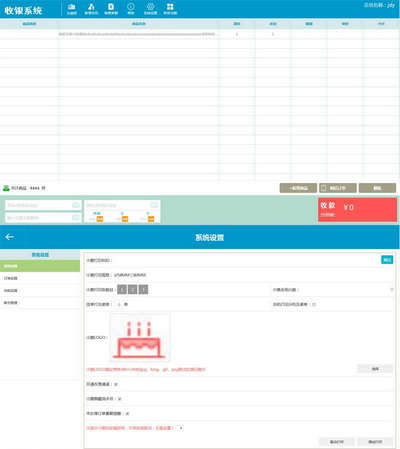Open the four-square grid icon in toolbar
Viewport: 400px width, 449px height.
click(x=170, y=9)
